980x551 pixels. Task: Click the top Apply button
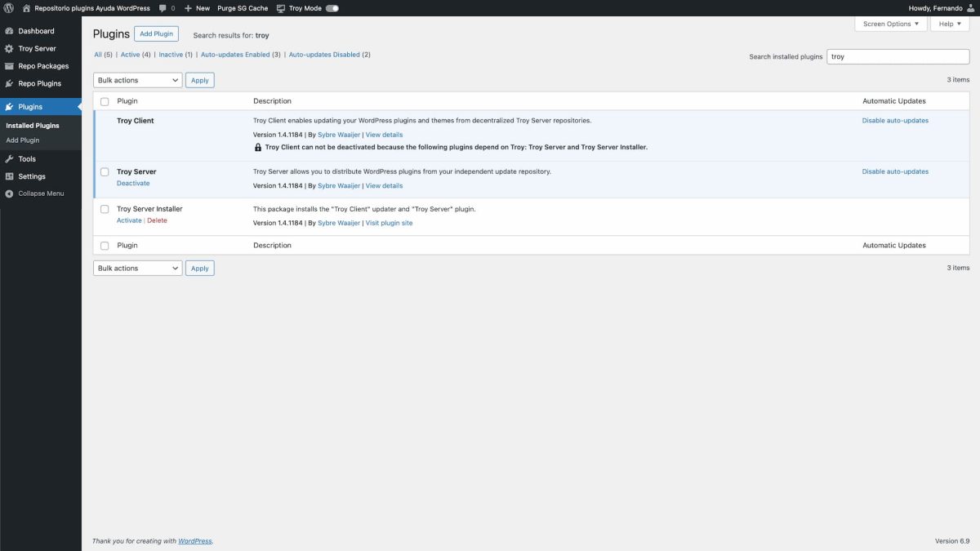(200, 80)
